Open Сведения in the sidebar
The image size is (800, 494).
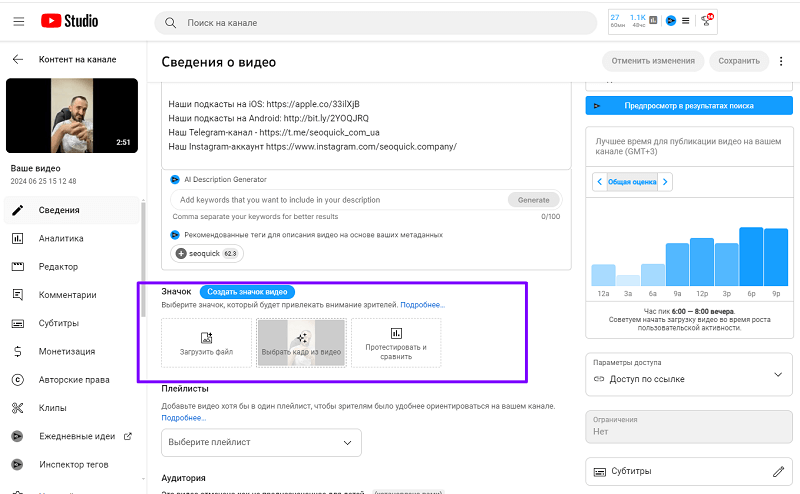point(71,210)
